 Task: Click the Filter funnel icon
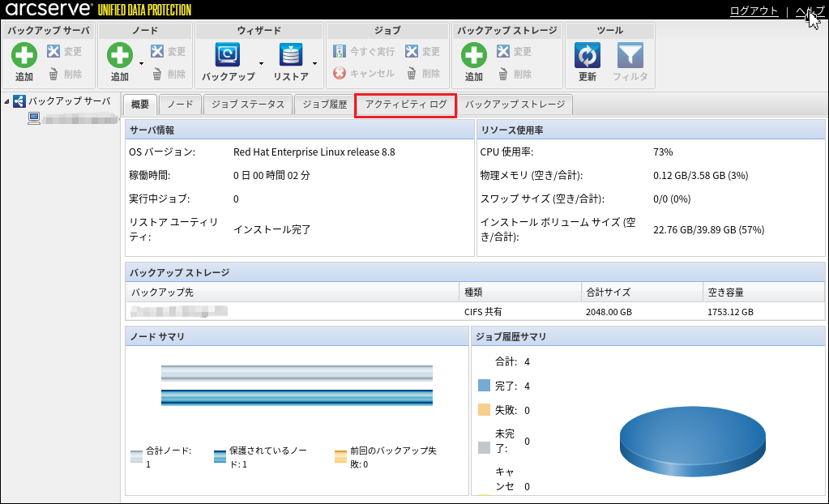630,56
